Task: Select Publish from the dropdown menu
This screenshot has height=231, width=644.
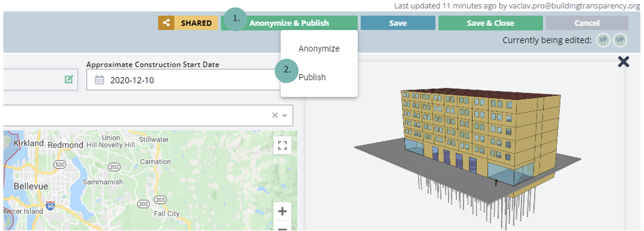Action: tap(312, 77)
